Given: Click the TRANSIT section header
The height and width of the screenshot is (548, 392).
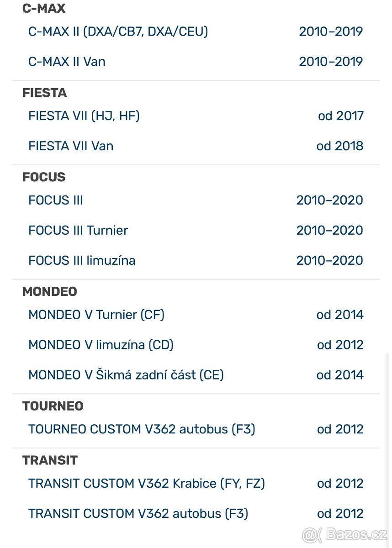Looking at the screenshot, I should (50, 460).
